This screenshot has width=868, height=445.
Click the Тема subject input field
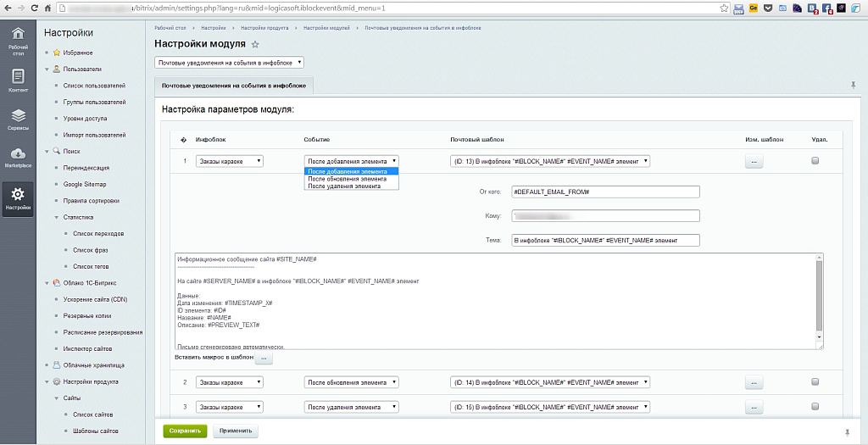[x=605, y=241]
